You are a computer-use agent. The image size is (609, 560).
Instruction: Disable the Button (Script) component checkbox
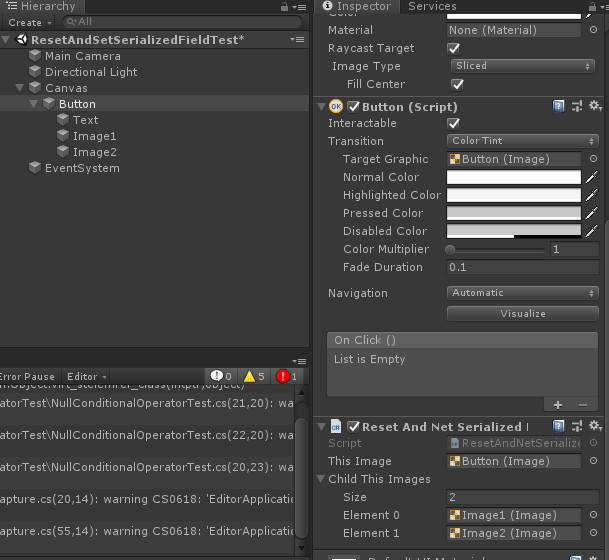tap(353, 106)
